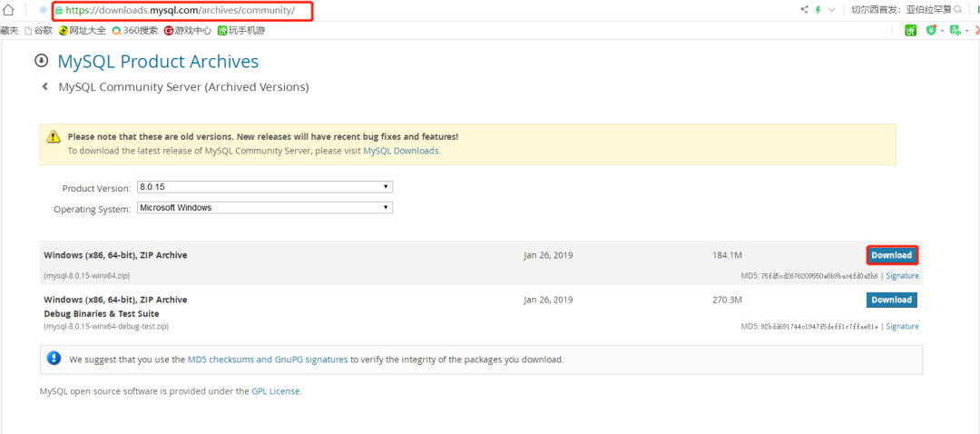Image resolution: width=980 pixels, height=434 pixels.
Task: Open Signature link for mysql-8.0.15-winx64.zip
Action: coord(903,276)
